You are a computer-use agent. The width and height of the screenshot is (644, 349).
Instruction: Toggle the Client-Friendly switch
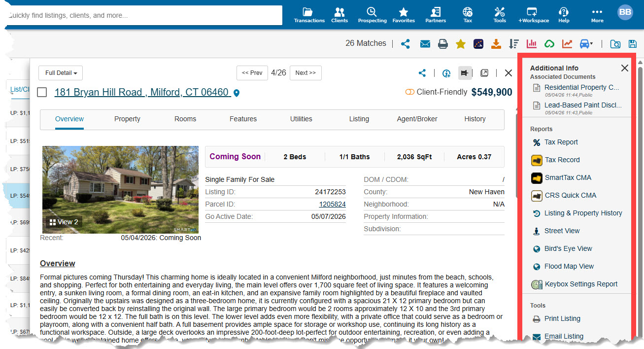(409, 92)
